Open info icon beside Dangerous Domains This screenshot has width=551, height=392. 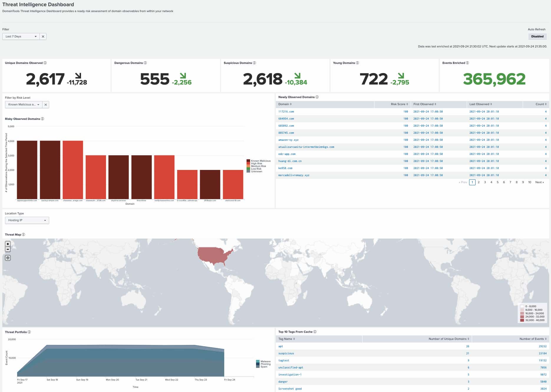pos(145,63)
